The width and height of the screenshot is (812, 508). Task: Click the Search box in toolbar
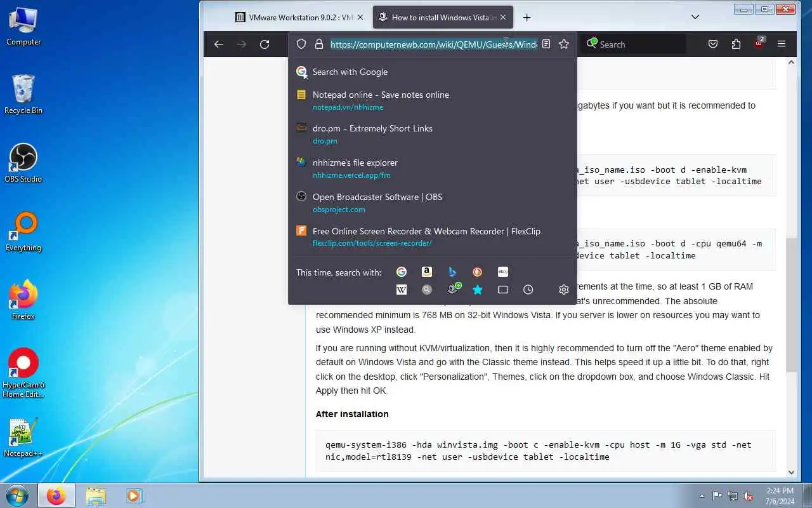click(x=634, y=44)
